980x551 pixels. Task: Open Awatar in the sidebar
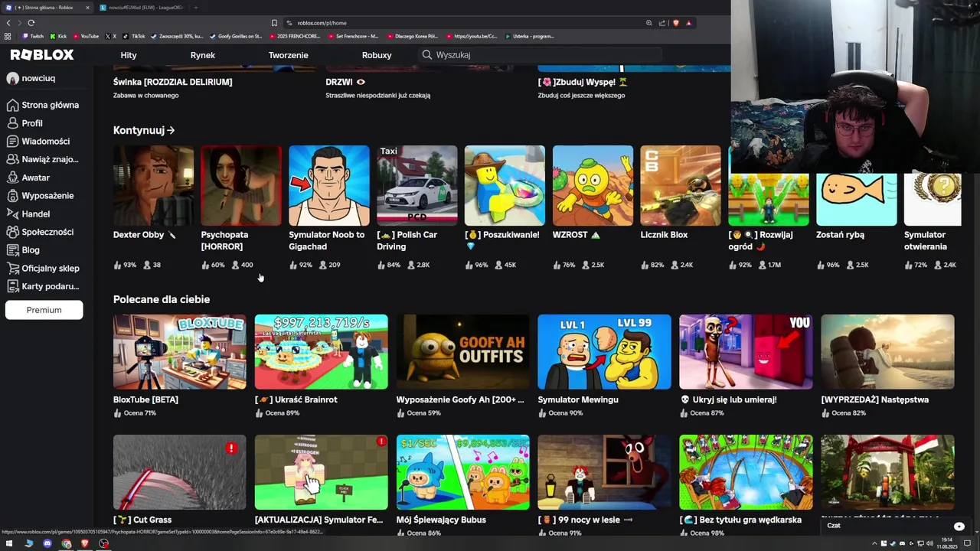28,178
